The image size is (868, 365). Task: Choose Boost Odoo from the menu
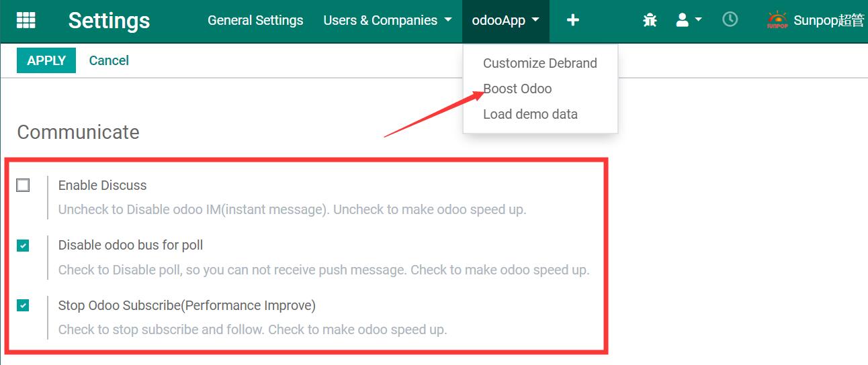point(517,89)
